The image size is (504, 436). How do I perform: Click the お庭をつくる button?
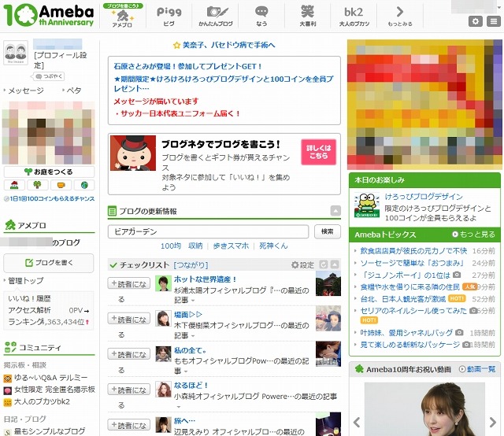tap(49, 172)
